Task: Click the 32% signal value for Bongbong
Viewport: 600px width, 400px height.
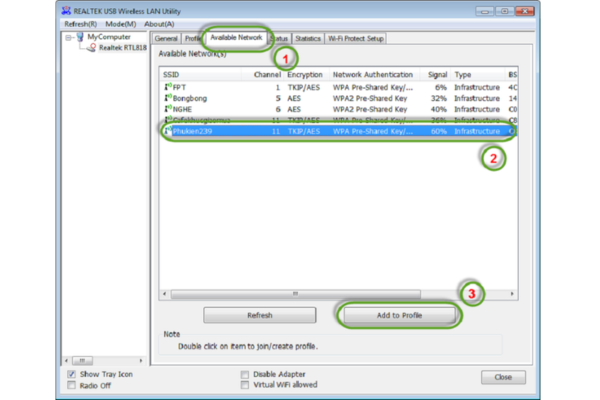Action: pyautogui.click(x=439, y=98)
